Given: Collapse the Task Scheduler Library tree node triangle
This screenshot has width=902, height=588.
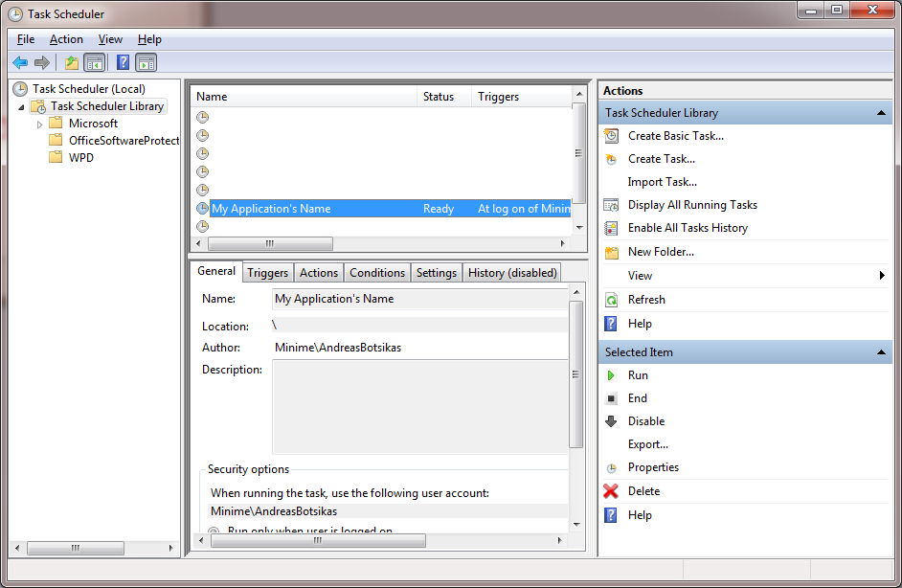Looking at the screenshot, I should click(21, 107).
